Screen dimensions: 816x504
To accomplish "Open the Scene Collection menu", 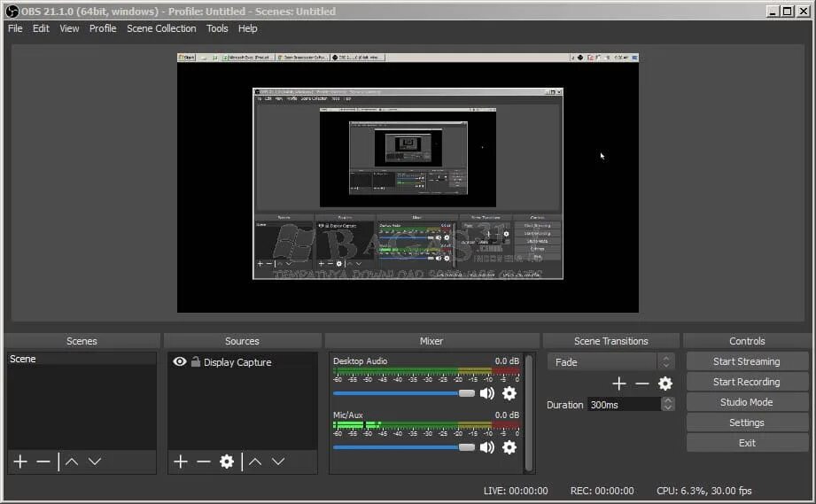I will (161, 28).
